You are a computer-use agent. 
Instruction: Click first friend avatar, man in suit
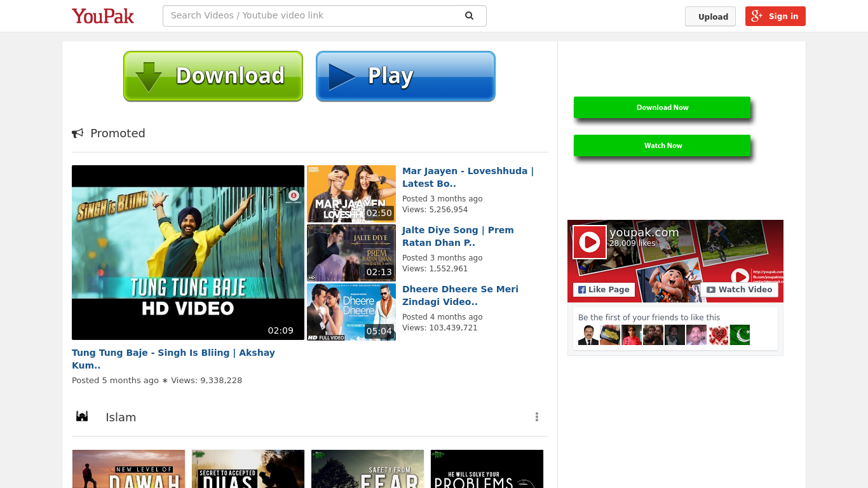click(588, 335)
